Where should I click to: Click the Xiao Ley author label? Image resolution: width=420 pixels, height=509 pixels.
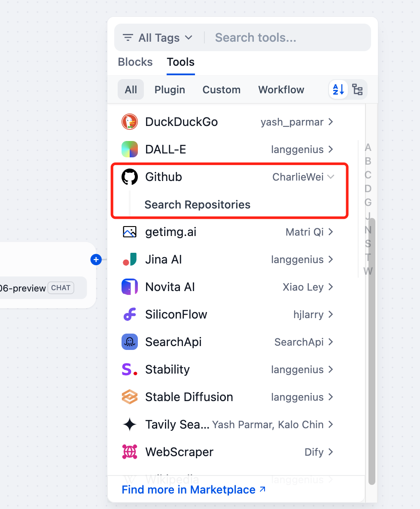(303, 287)
